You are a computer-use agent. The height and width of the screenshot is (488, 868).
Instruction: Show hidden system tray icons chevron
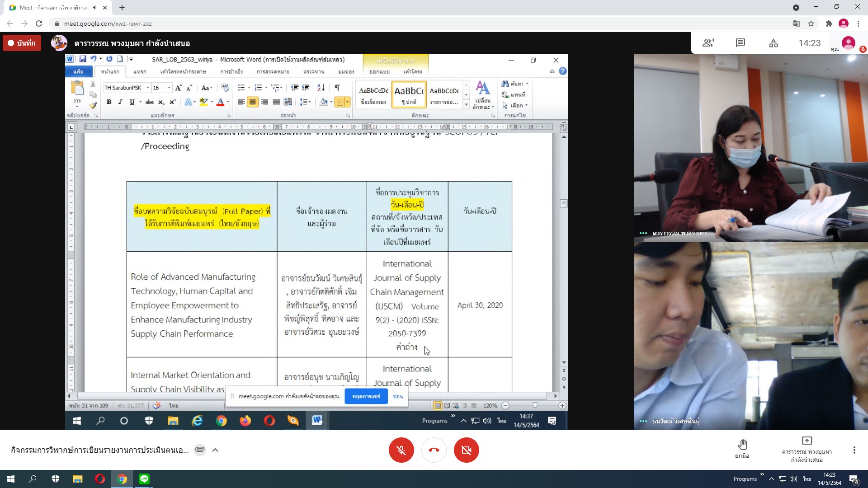(x=771, y=479)
